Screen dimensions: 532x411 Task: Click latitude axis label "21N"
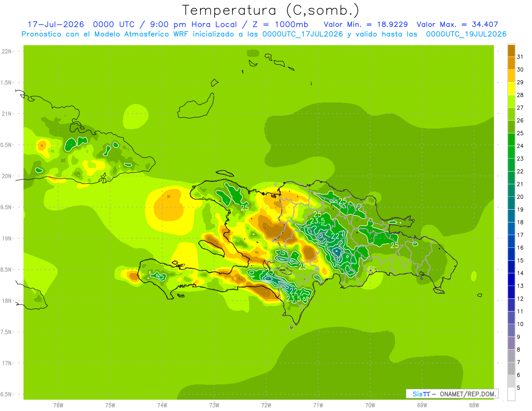coord(8,114)
